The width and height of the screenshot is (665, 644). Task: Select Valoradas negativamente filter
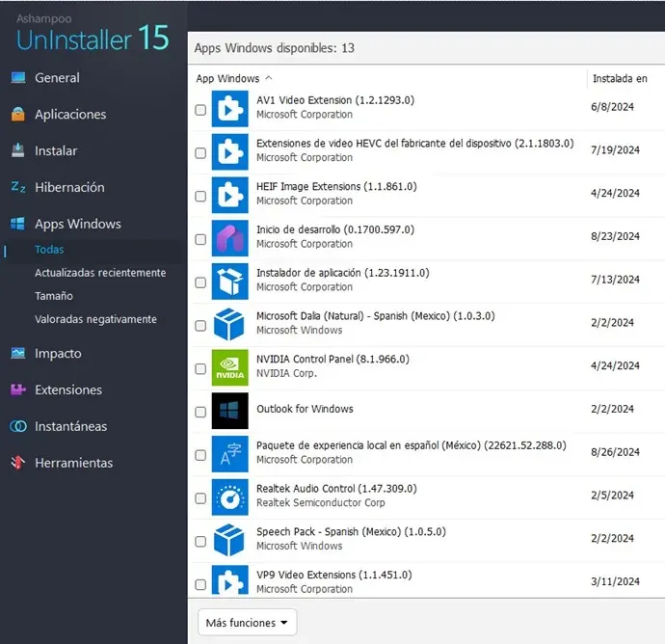pyautogui.click(x=95, y=319)
